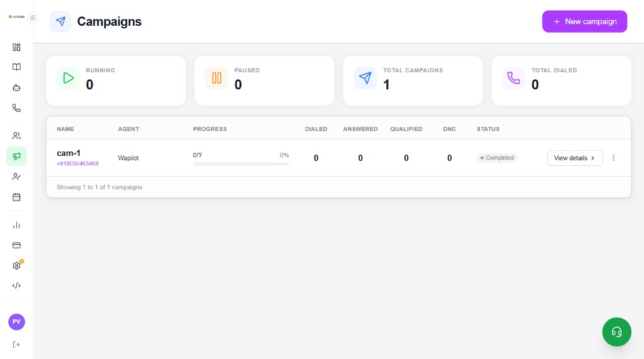Click the Wapilot agent cell
This screenshot has width=644, height=359.
(x=128, y=158)
